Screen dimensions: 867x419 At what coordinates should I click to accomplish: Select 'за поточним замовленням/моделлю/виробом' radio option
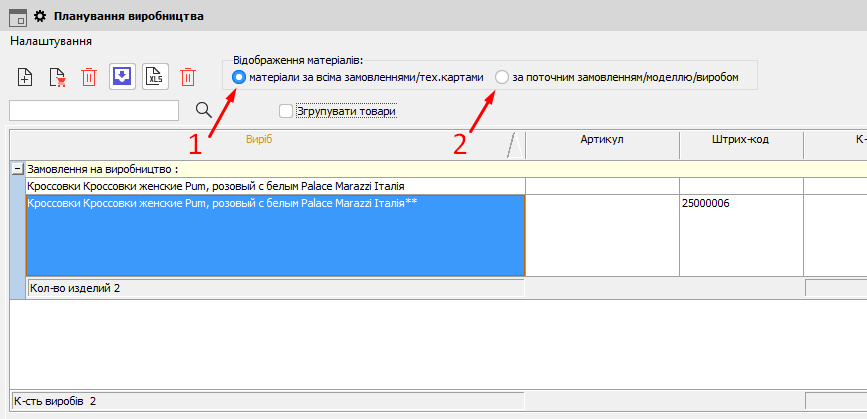click(x=502, y=77)
